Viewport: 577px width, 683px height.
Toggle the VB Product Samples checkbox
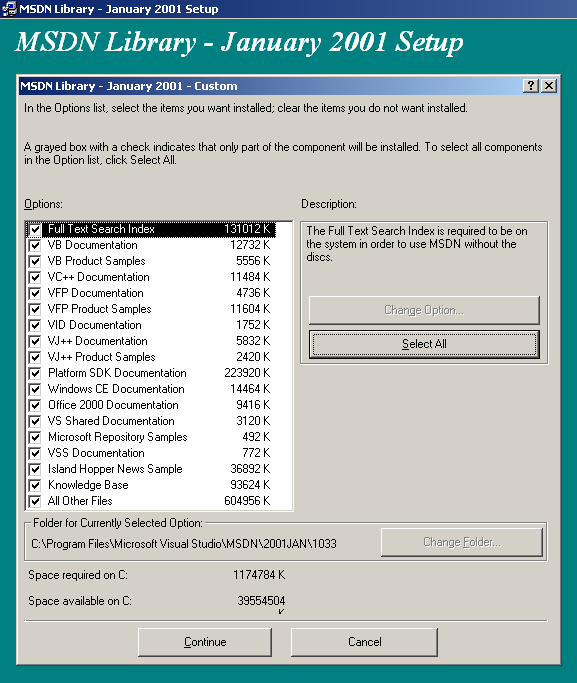click(x=35, y=261)
